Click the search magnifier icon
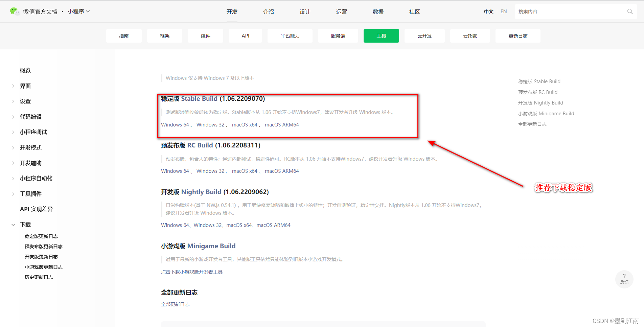This screenshot has width=644, height=327. 630,11
